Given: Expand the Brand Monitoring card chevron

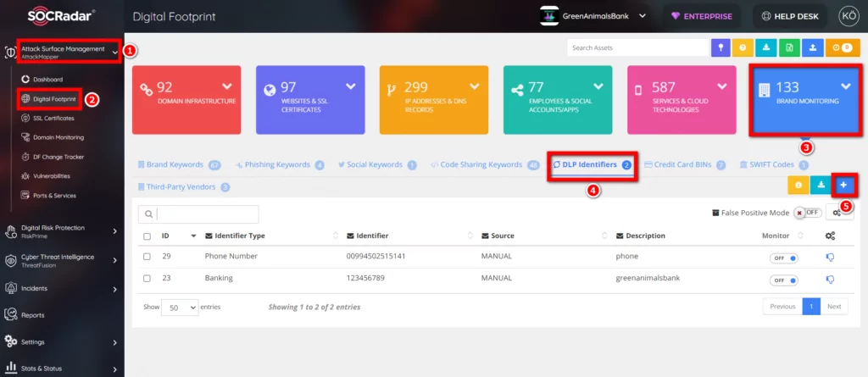Looking at the screenshot, I should 846,86.
